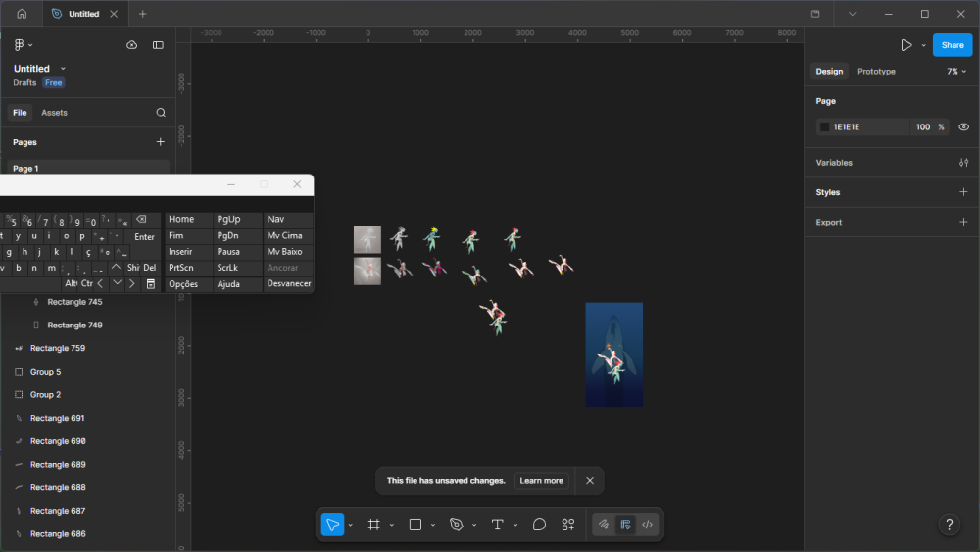Select the Pen tool
Image resolution: width=980 pixels, height=552 pixels.
[457, 525]
